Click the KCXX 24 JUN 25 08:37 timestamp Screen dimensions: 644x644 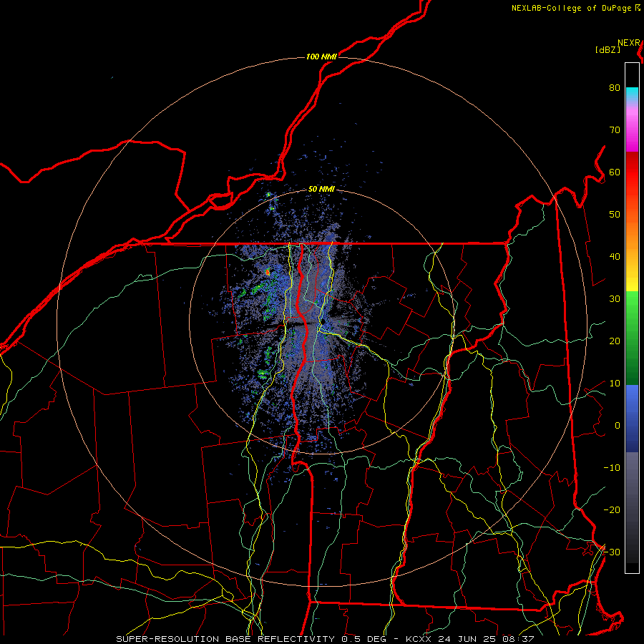pos(469,639)
